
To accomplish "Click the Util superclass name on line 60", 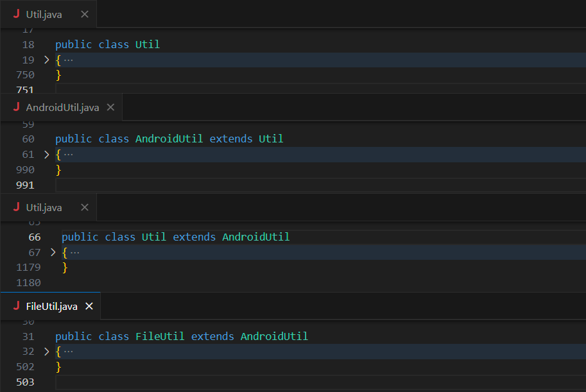I will [x=271, y=139].
